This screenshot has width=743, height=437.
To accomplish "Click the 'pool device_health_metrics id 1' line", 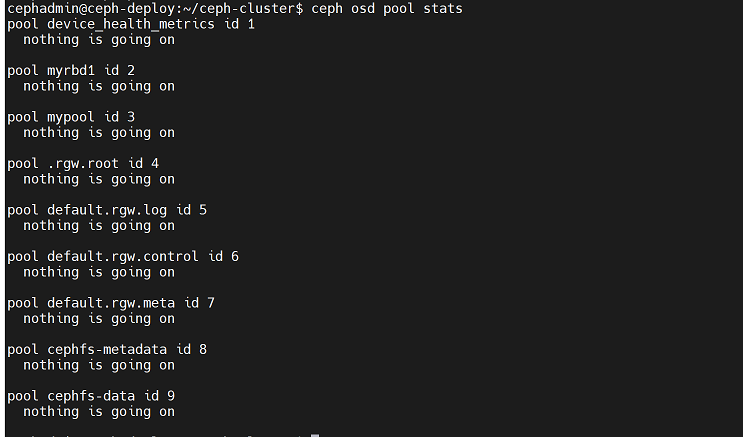I will tap(131, 24).
